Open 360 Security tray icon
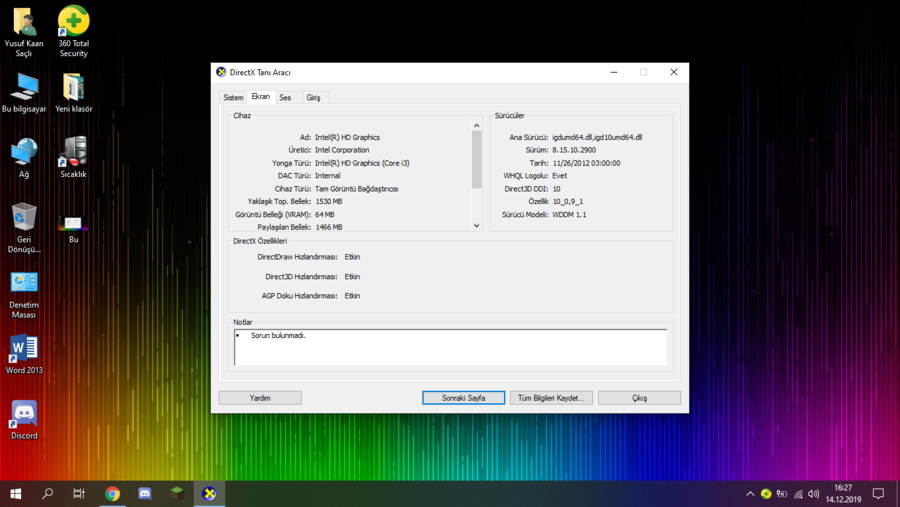Viewport: 900px width, 507px height. point(766,494)
